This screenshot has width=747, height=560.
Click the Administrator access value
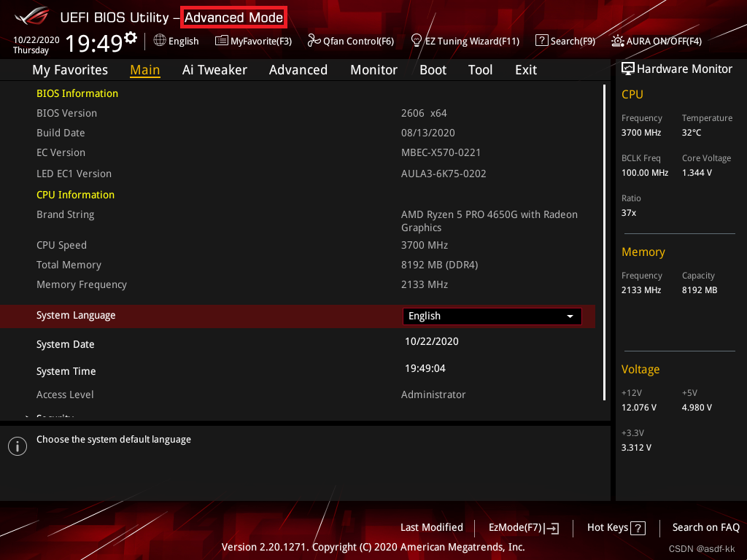point(433,394)
